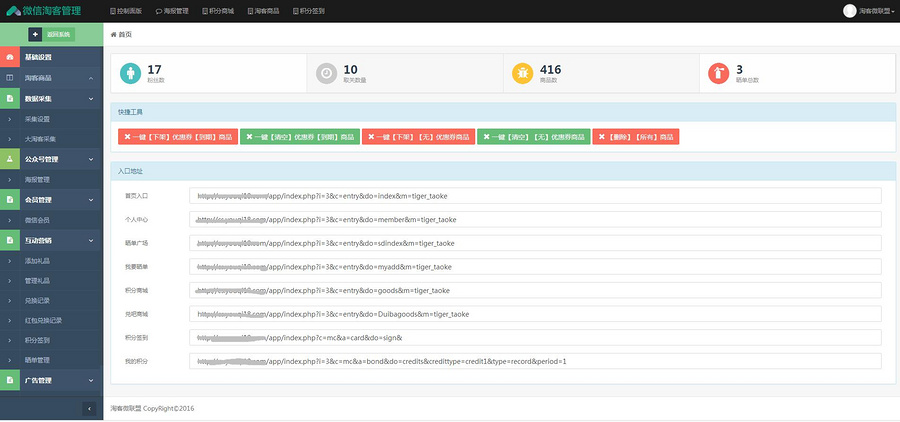Click the arrow icon beside 红包兑换记录
The height and width of the screenshot is (422, 900).
[x=10, y=320]
